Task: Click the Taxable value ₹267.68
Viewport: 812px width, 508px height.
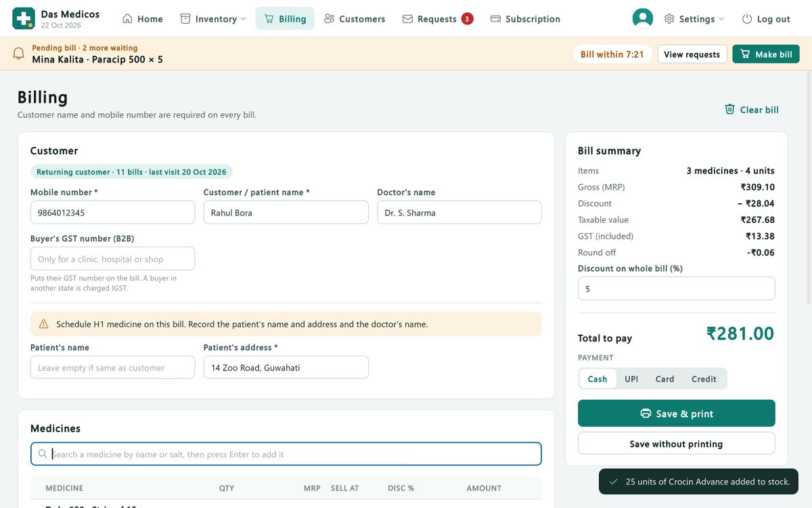Action: tap(758, 219)
